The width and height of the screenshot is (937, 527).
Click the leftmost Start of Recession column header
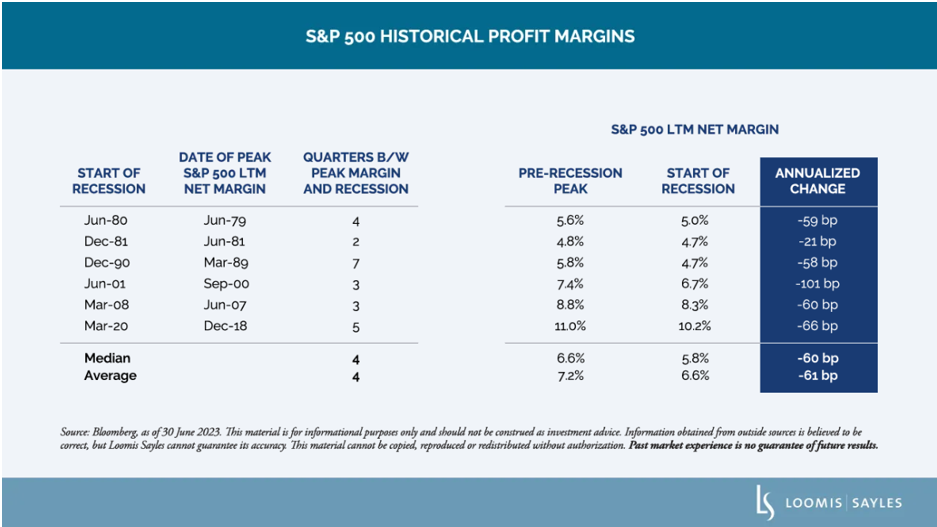[109, 181]
